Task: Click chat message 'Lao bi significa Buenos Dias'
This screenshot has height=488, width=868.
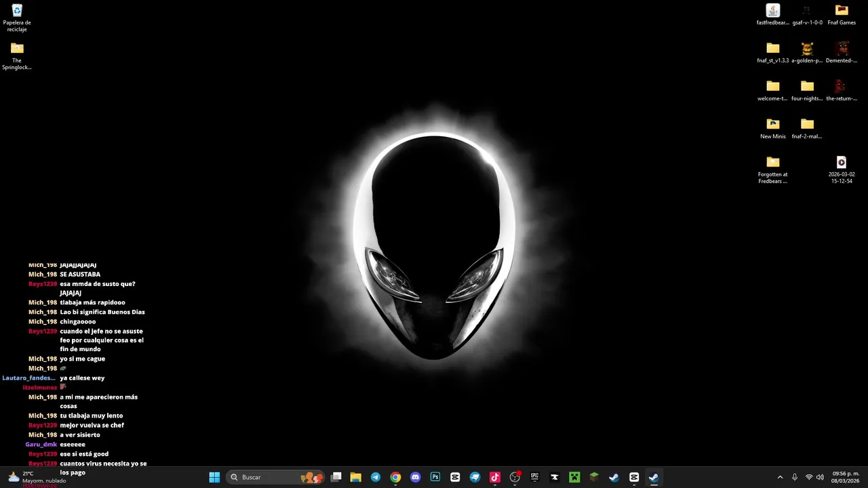Action: click(102, 312)
